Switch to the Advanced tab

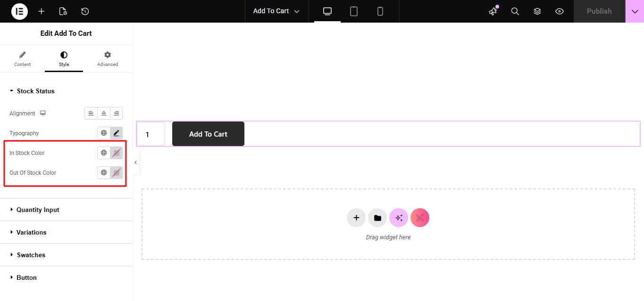[x=108, y=59]
